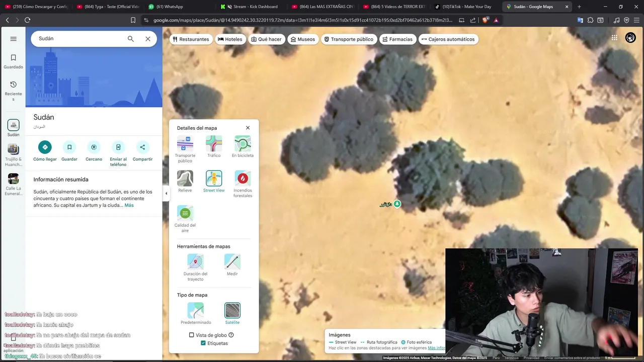
Task: Open the translate icon in browser toolbar
Action: 580,20
